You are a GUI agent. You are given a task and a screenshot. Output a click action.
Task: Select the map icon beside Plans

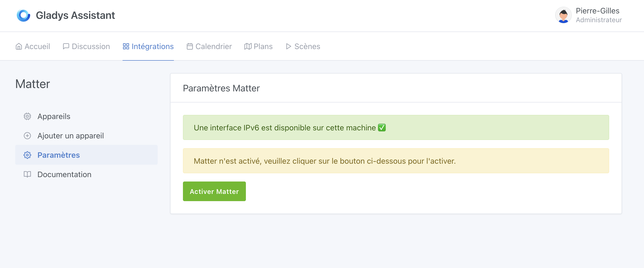248,46
